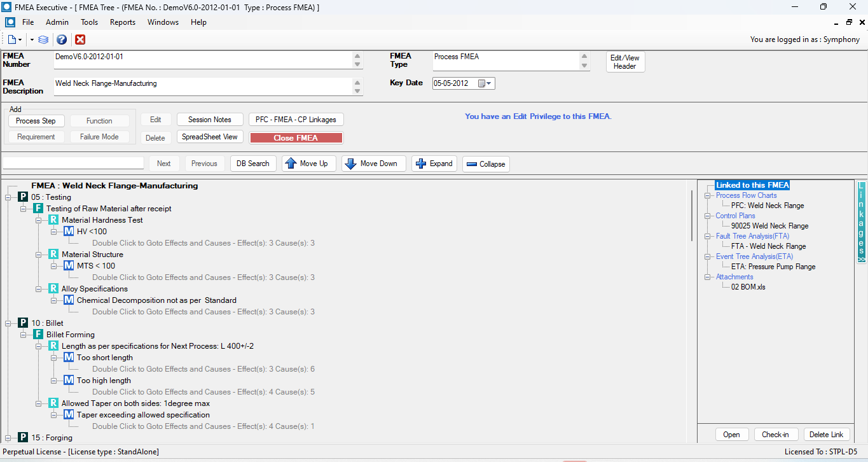Click the new document toolbar icon
The height and width of the screenshot is (462, 868).
click(12, 39)
